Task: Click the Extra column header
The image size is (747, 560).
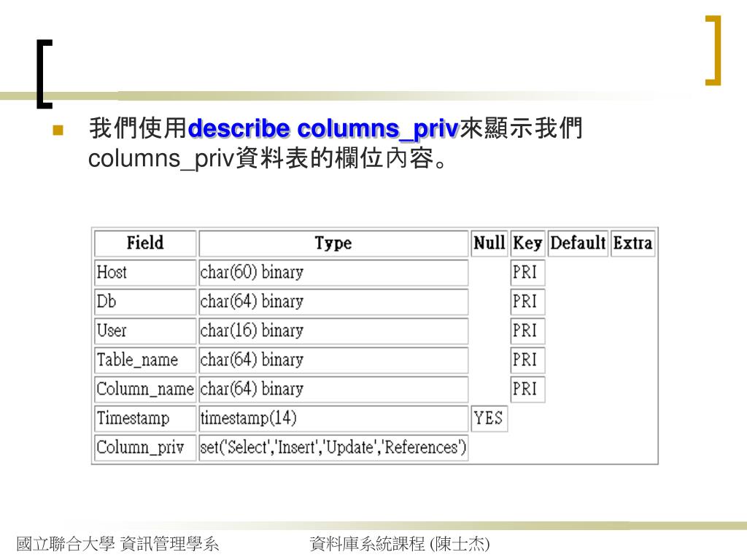Action: point(632,244)
